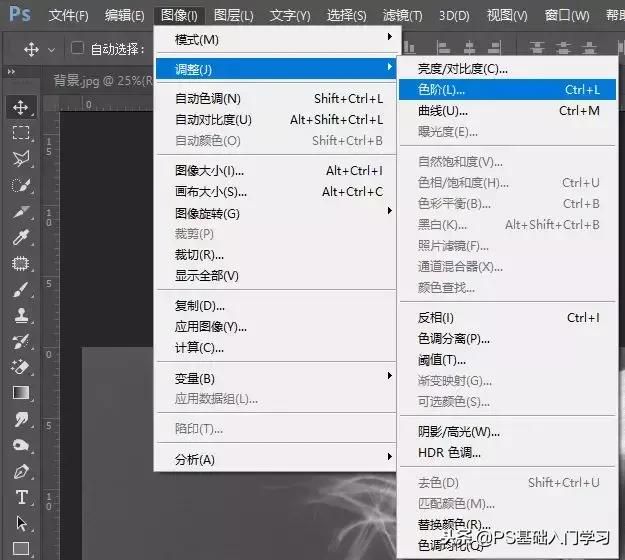Open 图像大小(I) dialog

pos(275,171)
